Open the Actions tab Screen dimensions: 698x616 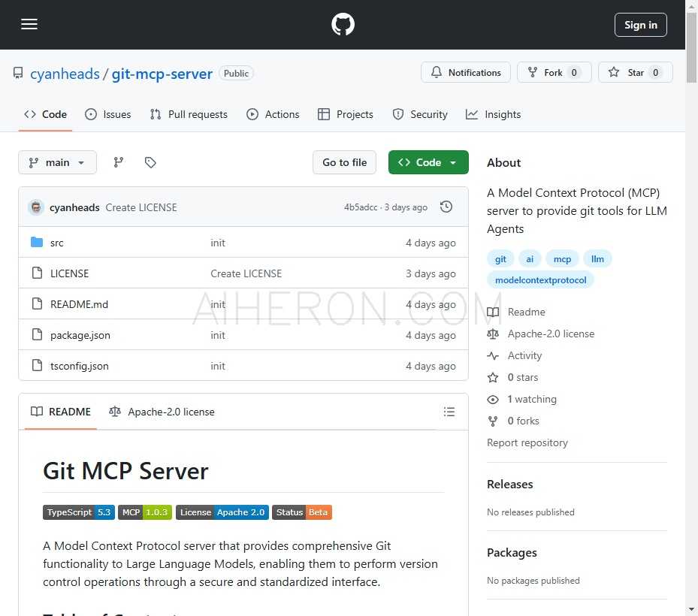pos(273,114)
